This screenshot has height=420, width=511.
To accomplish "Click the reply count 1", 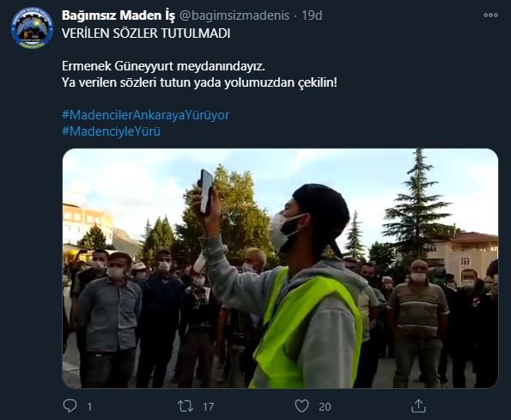I will click(x=89, y=406).
